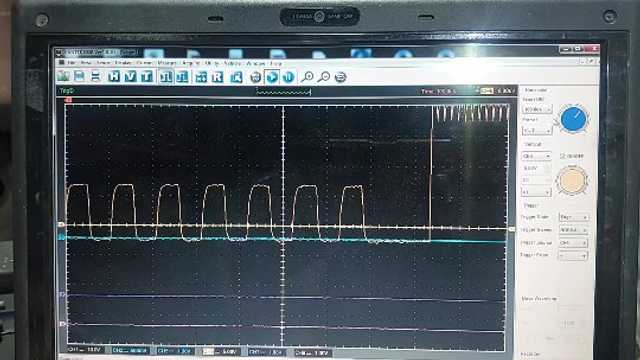This screenshot has width=640, height=360.
Task: Open the Measure menu
Action: click(x=167, y=63)
